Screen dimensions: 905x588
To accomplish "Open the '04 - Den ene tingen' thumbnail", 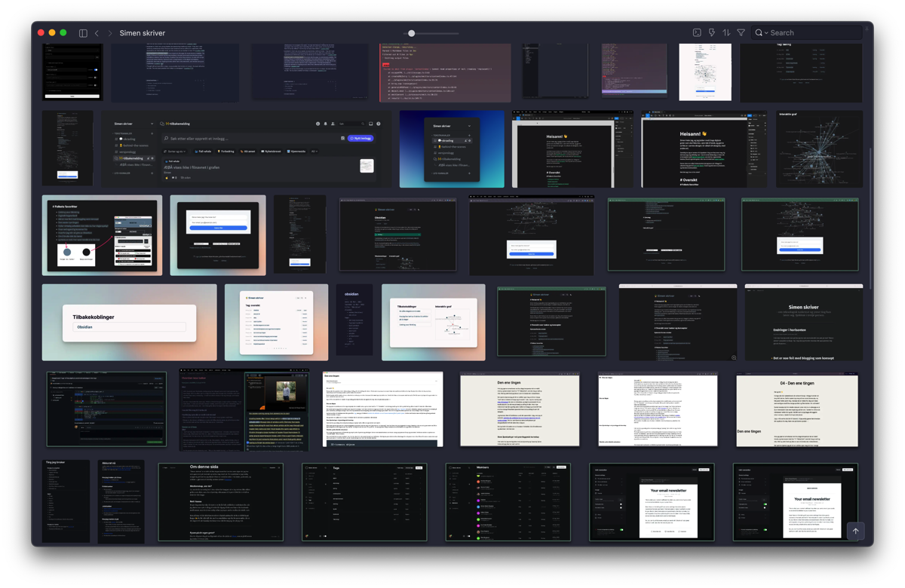I will pos(797,409).
